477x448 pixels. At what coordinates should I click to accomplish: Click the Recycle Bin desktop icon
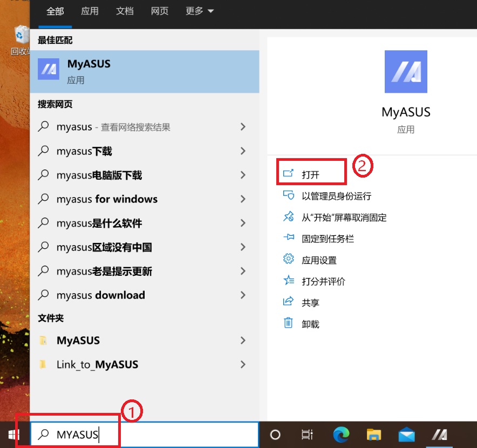21,35
